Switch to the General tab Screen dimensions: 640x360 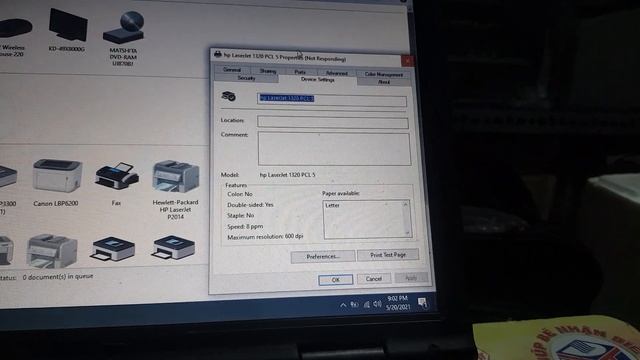(x=232, y=70)
